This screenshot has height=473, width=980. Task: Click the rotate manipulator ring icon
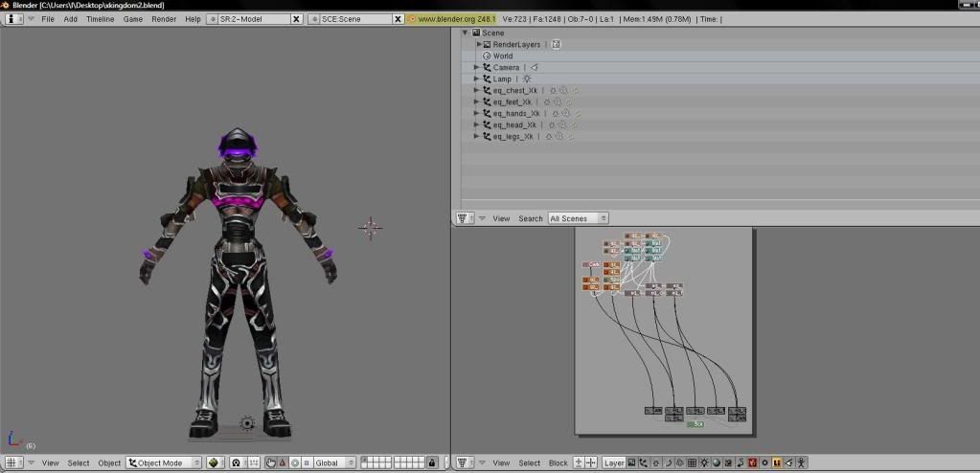pyautogui.click(x=295, y=462)
